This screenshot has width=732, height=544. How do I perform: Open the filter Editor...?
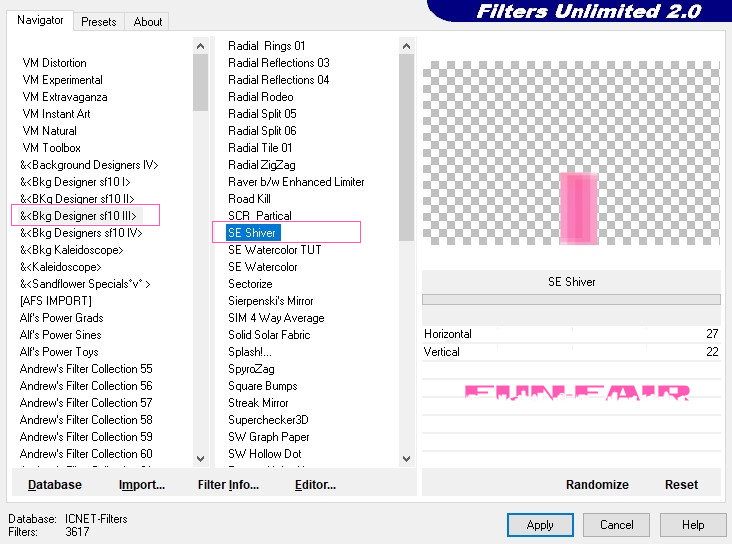coord(315,484)
